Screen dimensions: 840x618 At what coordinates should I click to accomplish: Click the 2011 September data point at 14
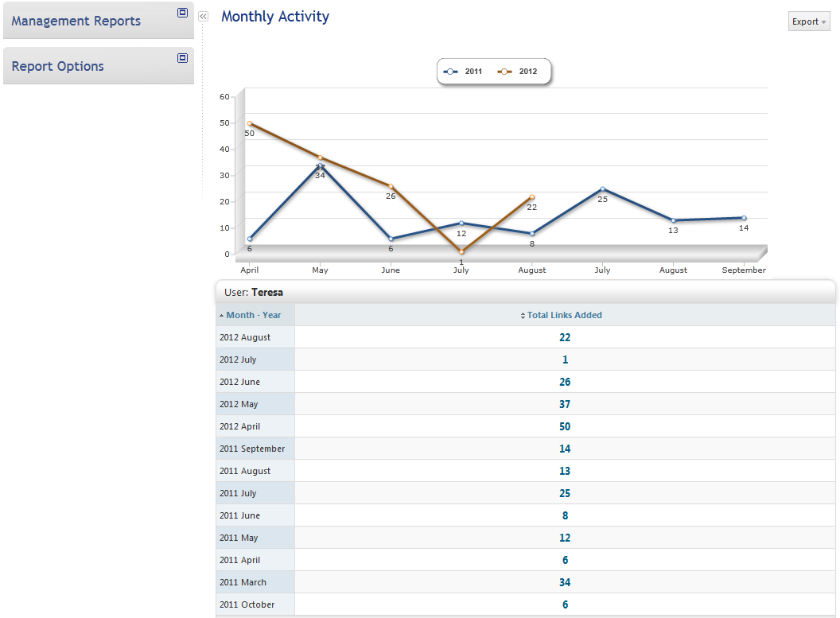(744, 218)
